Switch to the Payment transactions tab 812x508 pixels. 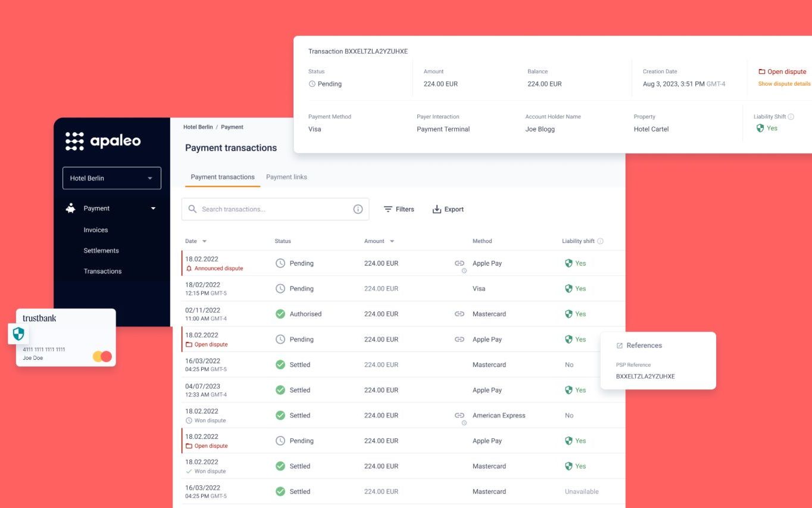click(223, 177)
